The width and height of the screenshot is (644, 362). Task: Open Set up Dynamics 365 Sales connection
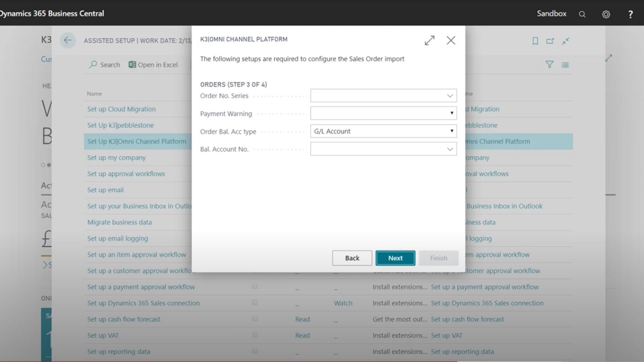(143, 303)
